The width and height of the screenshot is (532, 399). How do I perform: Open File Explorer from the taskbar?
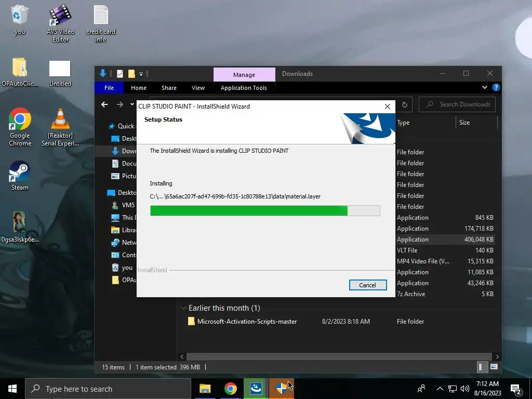pyautogui.click(x=205, y=389)
